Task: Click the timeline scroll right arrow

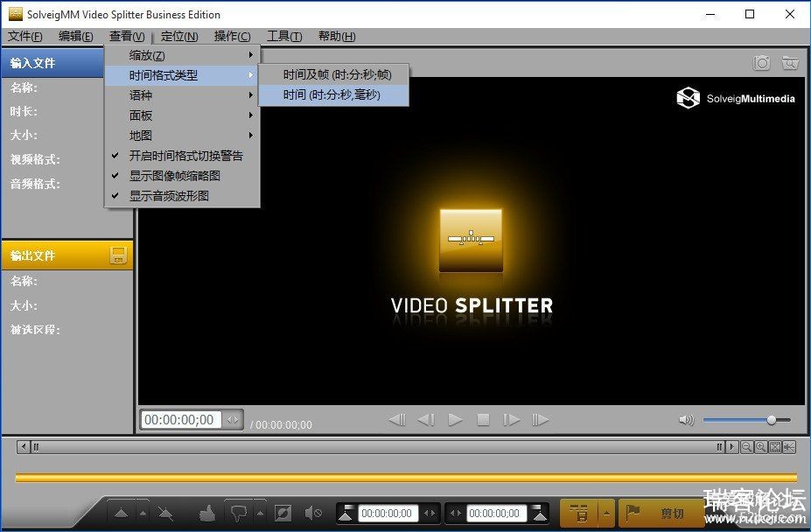Action: [731, 446]
